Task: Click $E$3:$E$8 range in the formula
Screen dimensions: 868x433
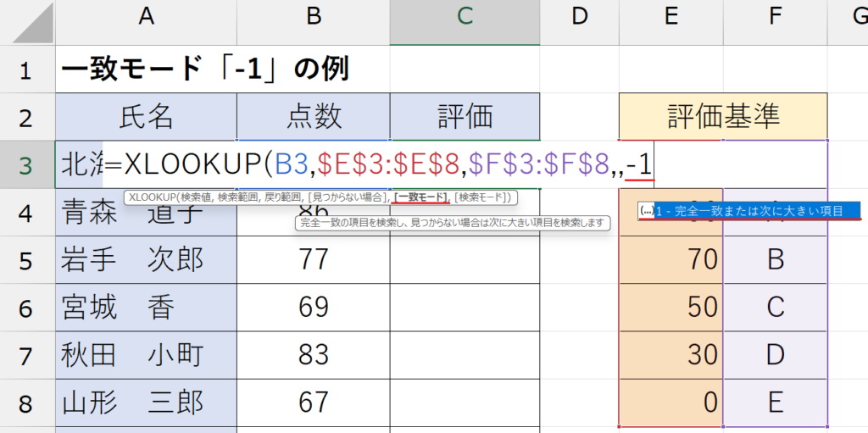Action: 387,164
